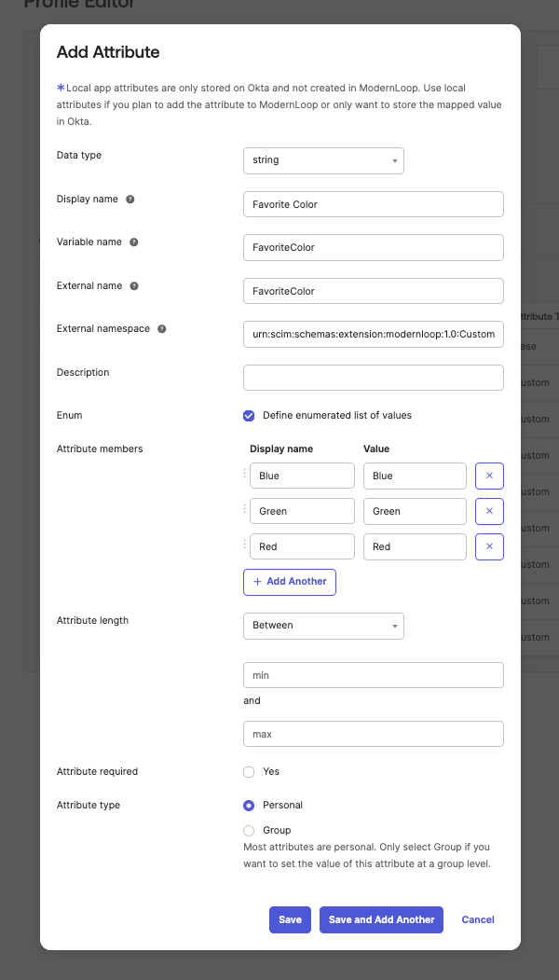Screen dimensions: 559x980
Task: Click the max length field
Action: (x=374, y=734)
